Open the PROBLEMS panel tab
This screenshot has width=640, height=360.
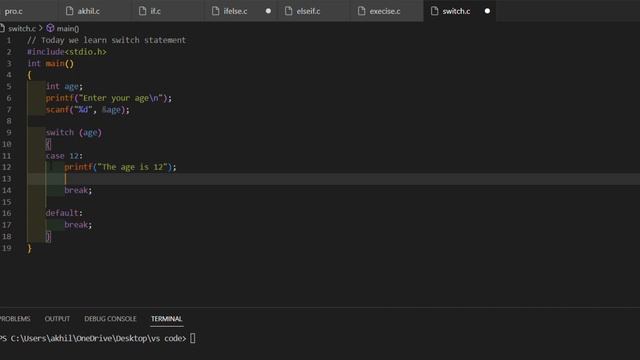click(15, 319)
